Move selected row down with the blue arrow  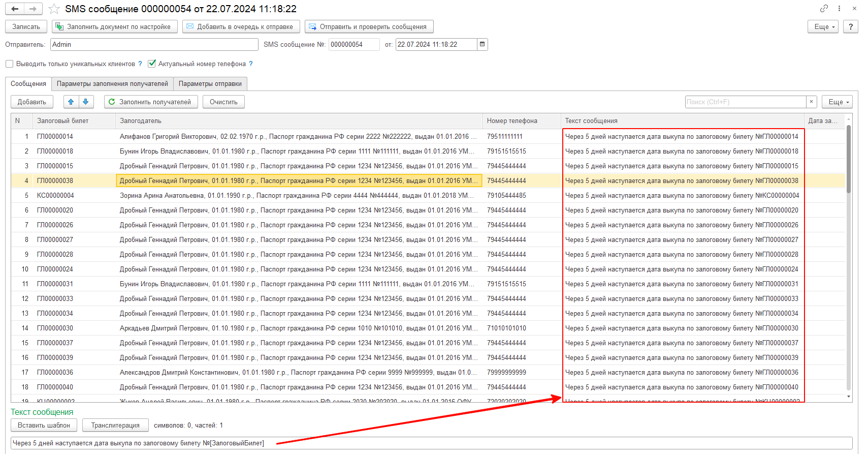[x=86, y=102]
